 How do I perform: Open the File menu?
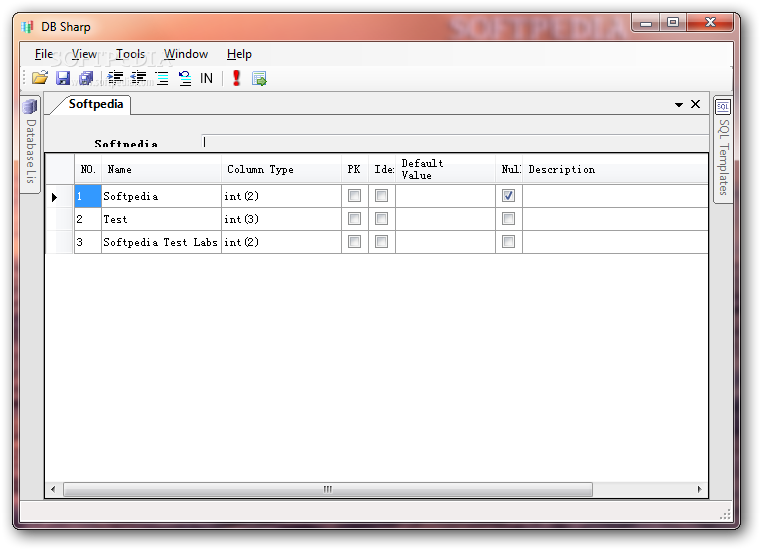click(44, 54)
